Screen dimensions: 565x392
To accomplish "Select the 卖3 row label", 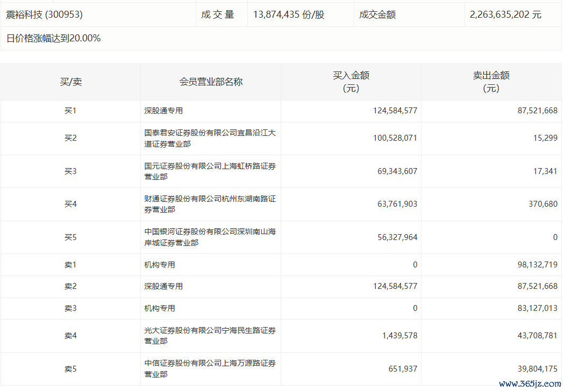I will [70, 308].
